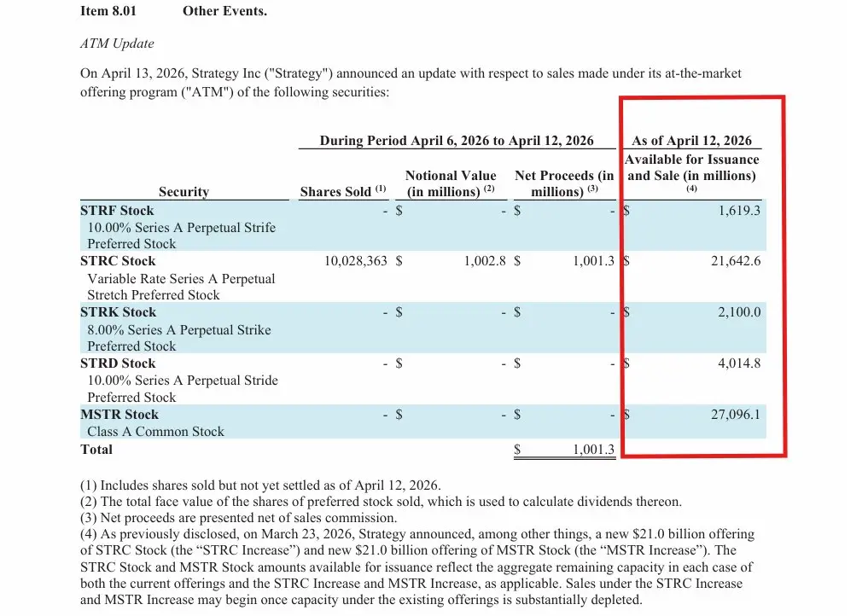Screen dimensions: 868x616
Task: Click footnote '(4) As previously disclosed' line
Action: 417,534
